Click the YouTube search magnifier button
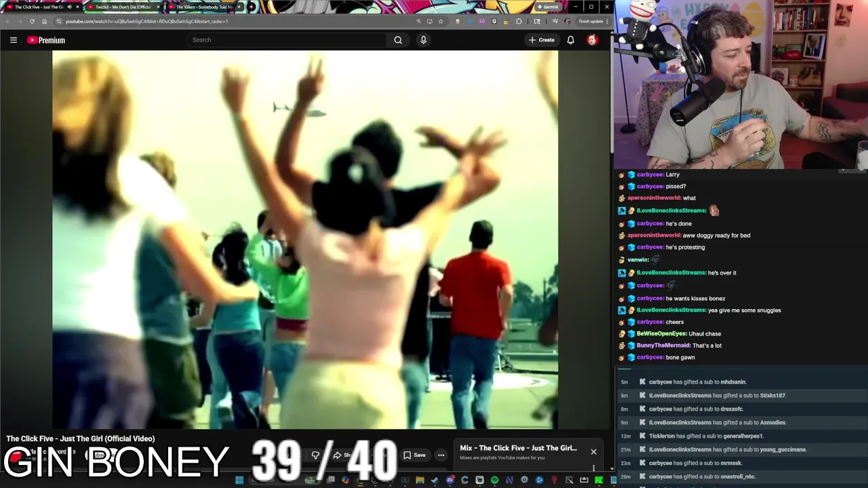Image resolution: width=868 pixels, height=488 pixels. (x=398, y=40)
